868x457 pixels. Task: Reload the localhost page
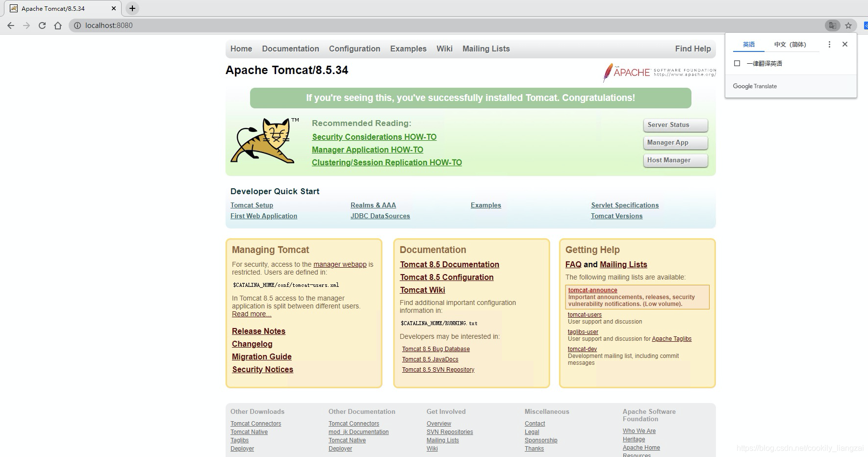tap(42, 25)
